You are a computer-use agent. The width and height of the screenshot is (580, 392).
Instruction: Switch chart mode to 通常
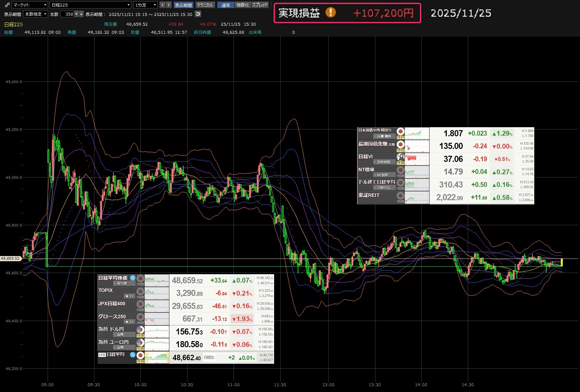(225, 5)
